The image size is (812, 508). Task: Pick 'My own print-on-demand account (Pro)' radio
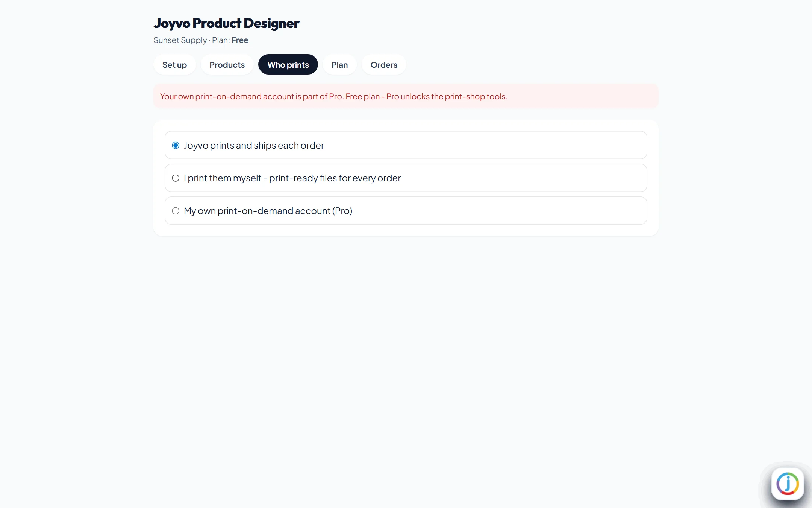click(176, 211)
